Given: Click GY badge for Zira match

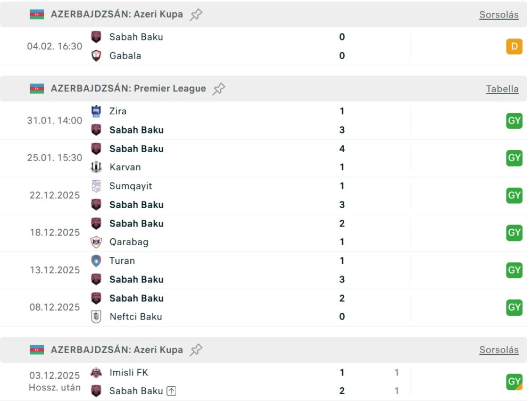Looking at the screenshot, I should pos(514,121).
